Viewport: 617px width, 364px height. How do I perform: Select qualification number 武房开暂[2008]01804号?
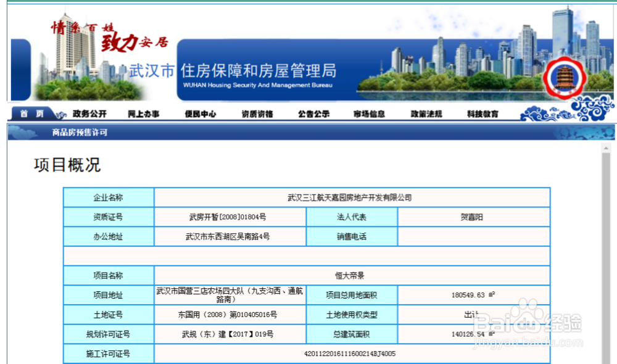coord(228,217)
